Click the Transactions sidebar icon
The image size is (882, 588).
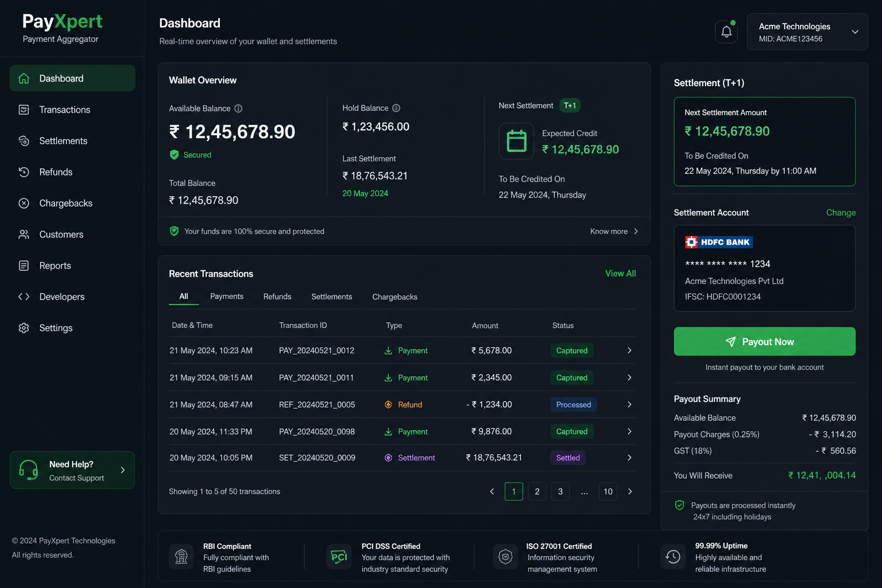point(24,110)
